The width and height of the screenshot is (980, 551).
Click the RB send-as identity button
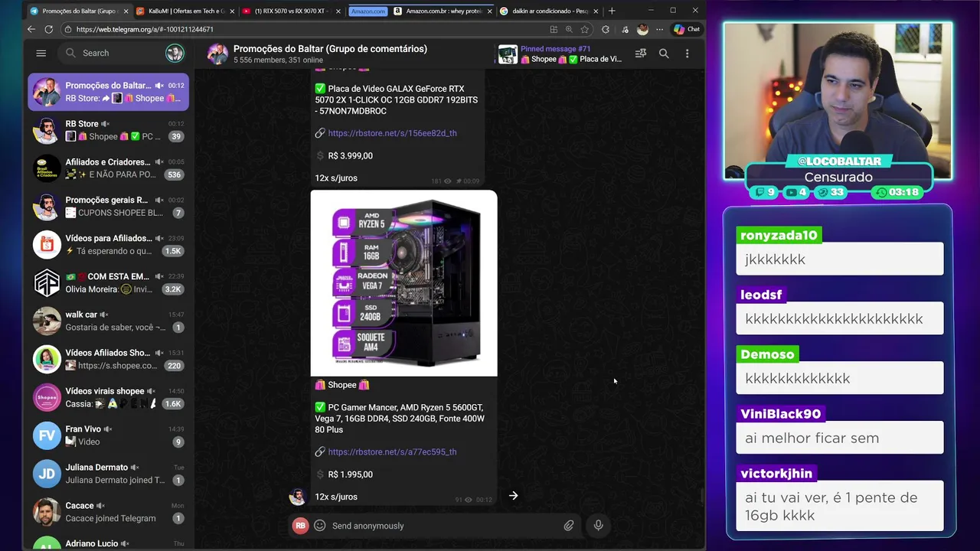coord(300,526)
